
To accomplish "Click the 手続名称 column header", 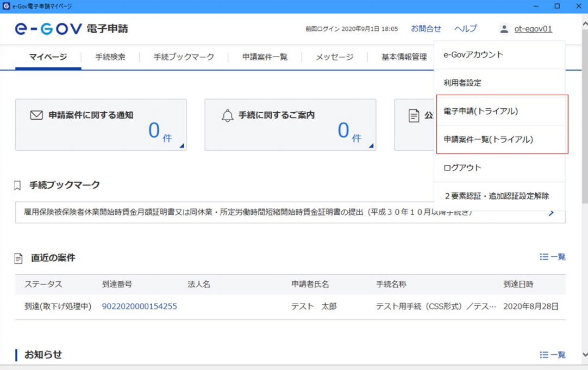I will 391,285.
